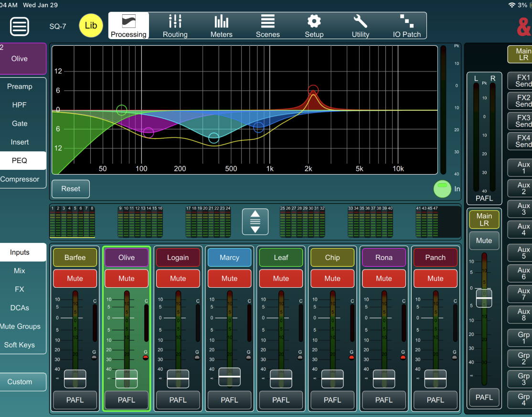Open Compressor processing section
Viewport: 532px width, 417px height.
20,179
